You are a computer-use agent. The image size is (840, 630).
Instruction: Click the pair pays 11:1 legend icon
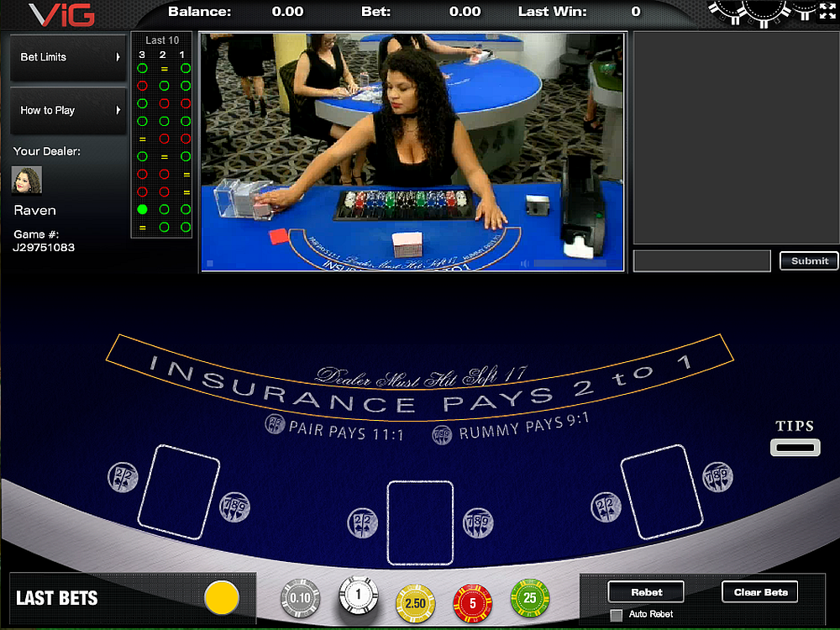(x=275, y=424)
